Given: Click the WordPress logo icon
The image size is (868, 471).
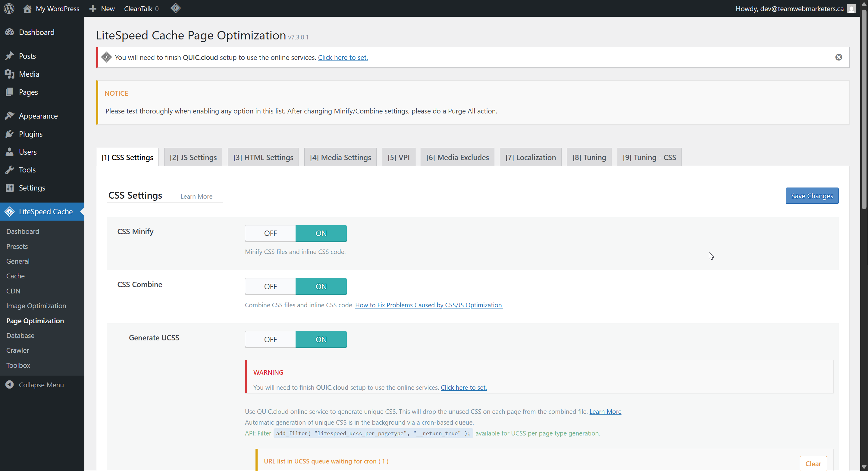Looking at the screenshot, I should coord(9,8).
